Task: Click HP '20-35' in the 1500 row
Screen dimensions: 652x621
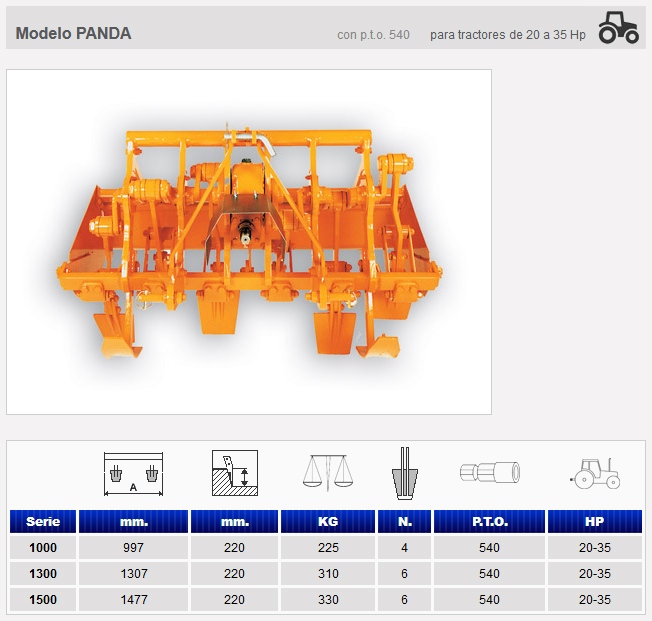Action: tap(595, 599)
